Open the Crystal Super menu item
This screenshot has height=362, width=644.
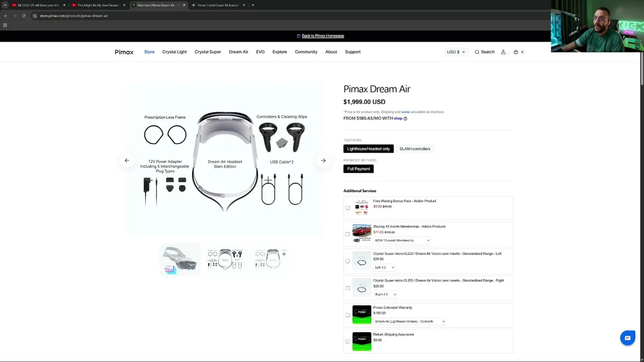[208, 52]
